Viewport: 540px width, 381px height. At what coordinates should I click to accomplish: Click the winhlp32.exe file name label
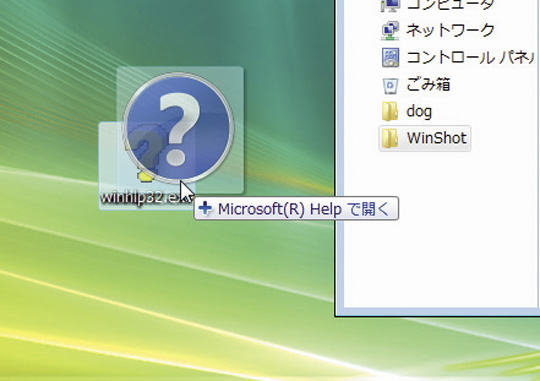pos(147,197)
